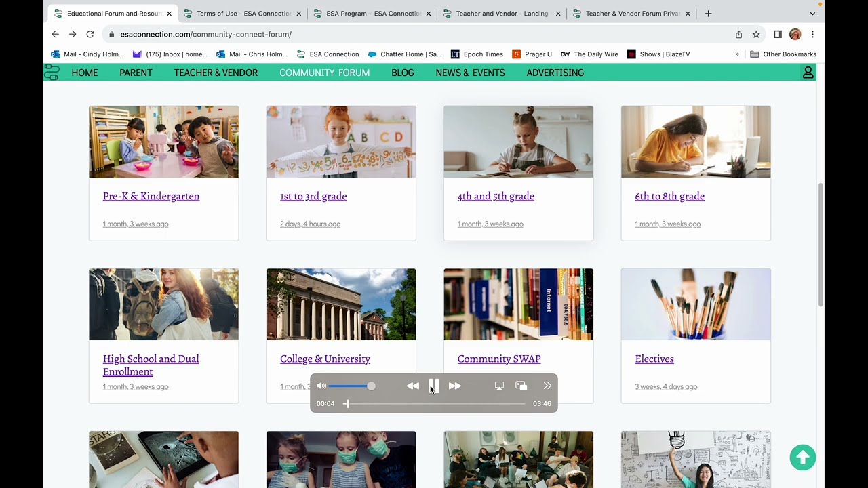Viewport: 868px width, 488px height.
Task: Click the green scroll-to-top arrow button
Action: click(802, 457)
